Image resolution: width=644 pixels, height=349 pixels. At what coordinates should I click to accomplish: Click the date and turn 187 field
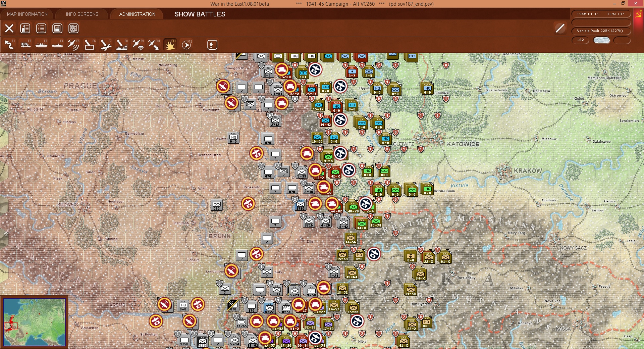(601, 14)
